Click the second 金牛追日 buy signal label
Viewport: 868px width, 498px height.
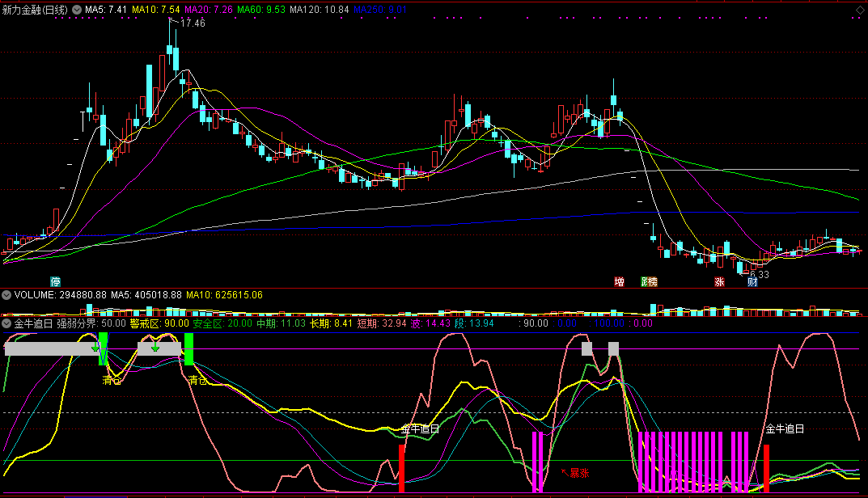(785, 428)
